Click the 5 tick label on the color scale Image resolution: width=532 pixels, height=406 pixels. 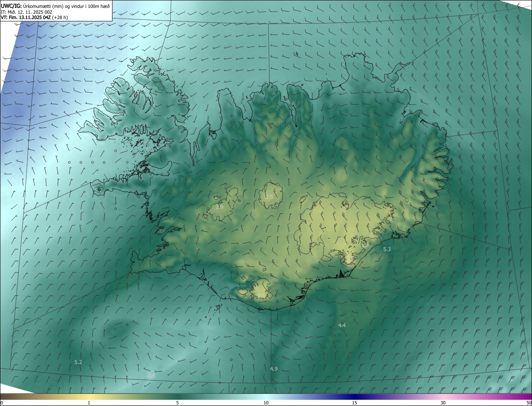pyautogui.click(x=177, y=403)
